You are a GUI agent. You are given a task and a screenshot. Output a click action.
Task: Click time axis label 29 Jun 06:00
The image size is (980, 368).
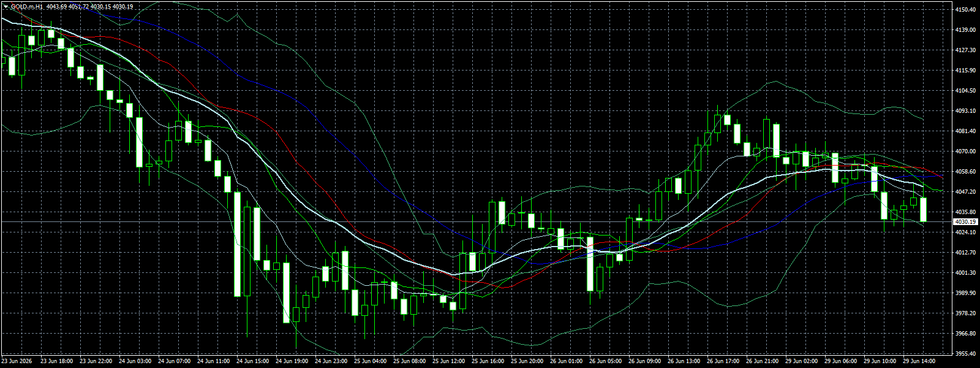840,361
